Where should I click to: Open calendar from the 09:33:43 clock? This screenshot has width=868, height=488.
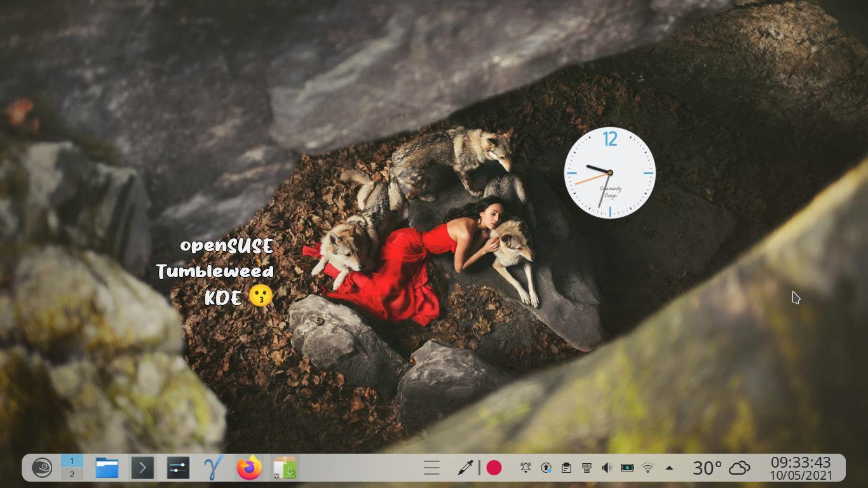[x=801, y=462]
